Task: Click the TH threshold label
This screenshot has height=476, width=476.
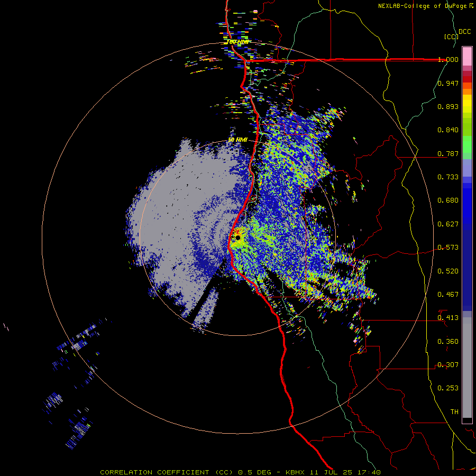Action: (x=454, y=412)
